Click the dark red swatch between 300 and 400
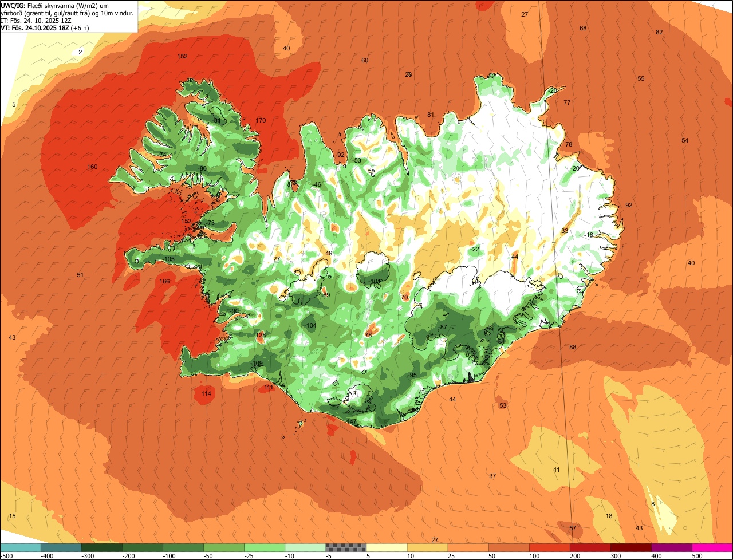 tap(630, 547)
